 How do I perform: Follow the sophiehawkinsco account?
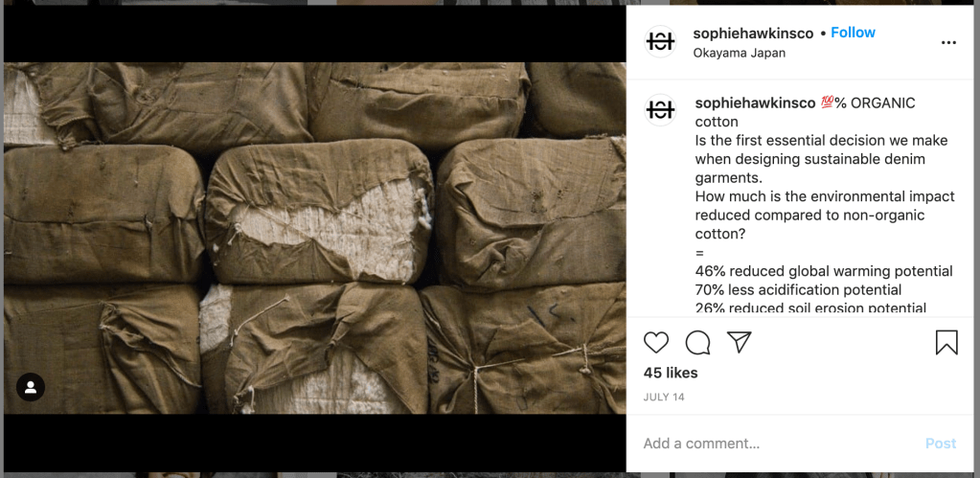[854, 33]
